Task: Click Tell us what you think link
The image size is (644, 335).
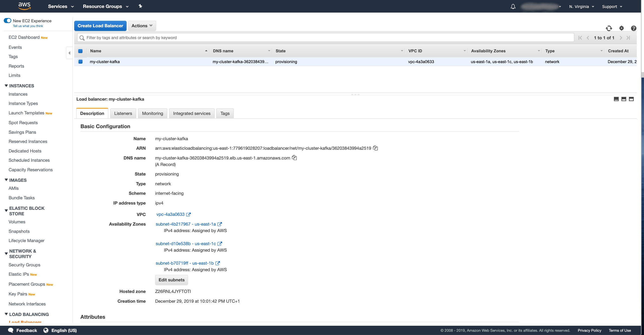Action: [x=28, y=26]
